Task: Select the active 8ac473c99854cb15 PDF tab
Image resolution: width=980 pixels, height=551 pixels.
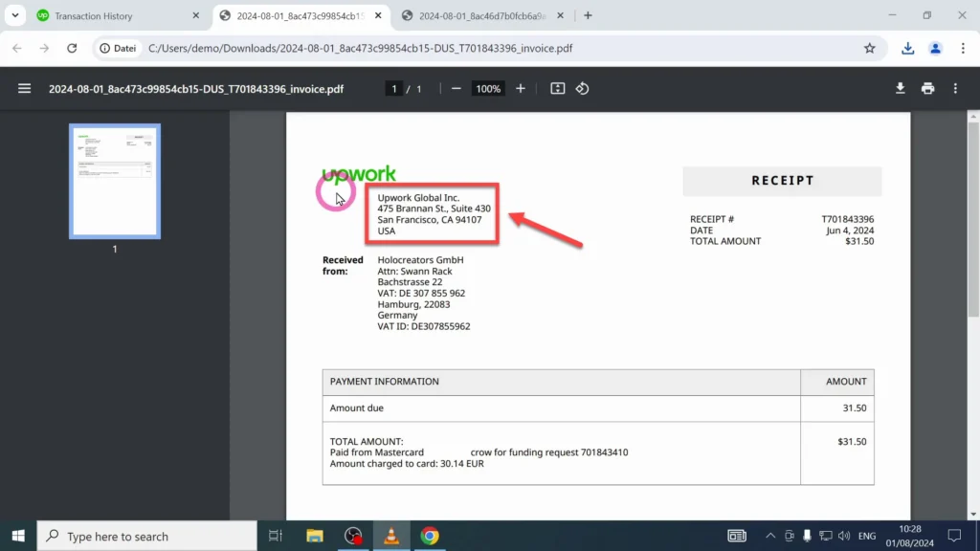Action: (x=300, y=15)
